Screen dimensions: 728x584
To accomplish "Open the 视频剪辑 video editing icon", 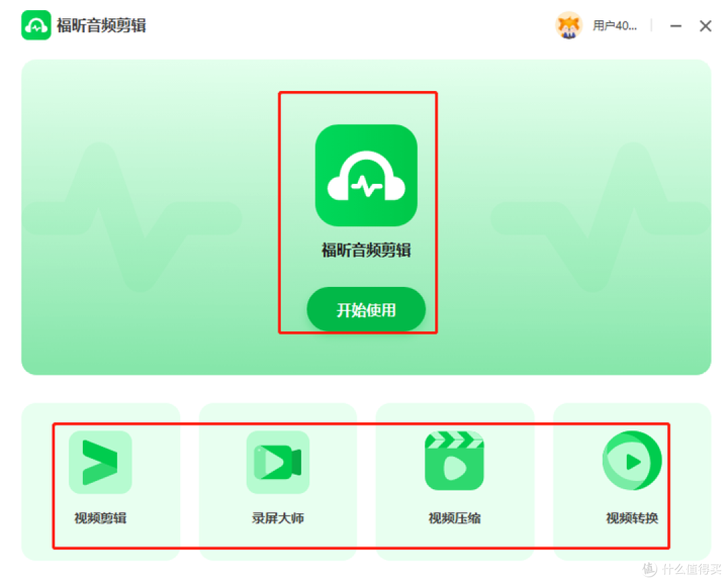I will tap(100, 462).
